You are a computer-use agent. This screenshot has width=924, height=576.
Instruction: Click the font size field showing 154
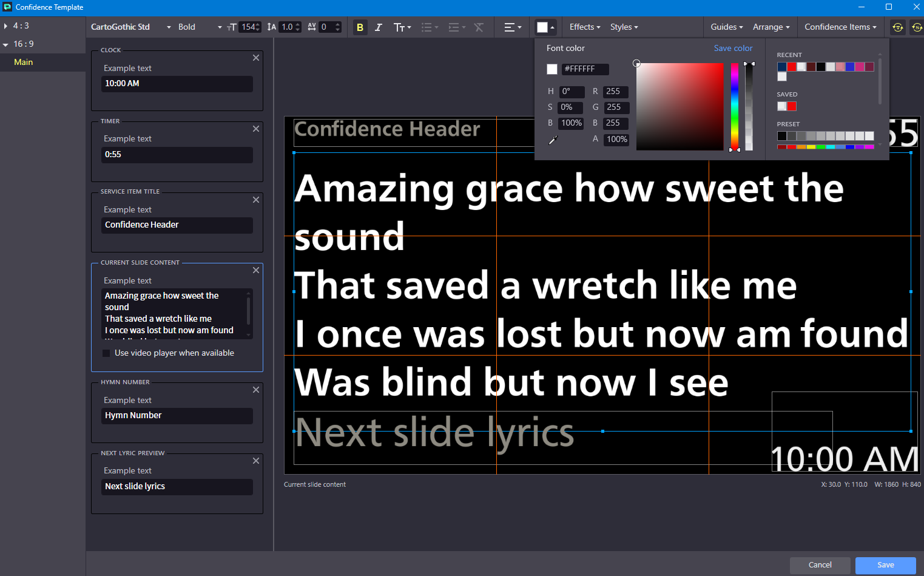pos(250,27)
